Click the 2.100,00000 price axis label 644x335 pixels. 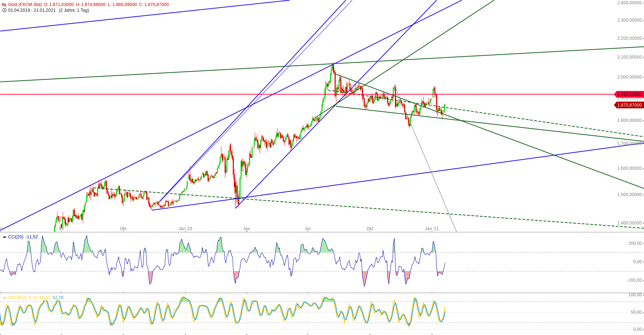click(x=629, y=57)
